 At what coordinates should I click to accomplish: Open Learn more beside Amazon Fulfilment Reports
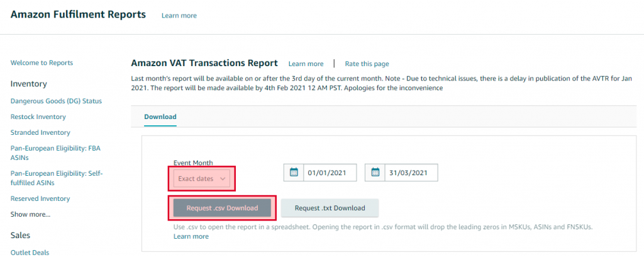pos(179,16)
